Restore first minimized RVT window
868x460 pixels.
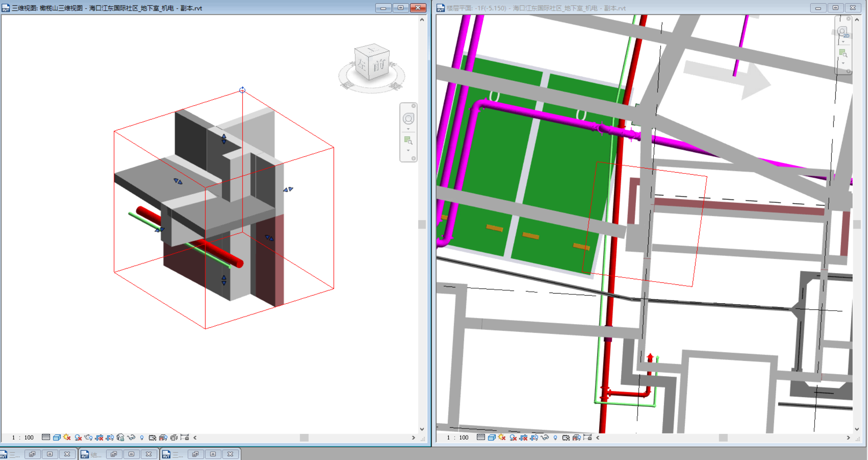[x=32, y=454]
